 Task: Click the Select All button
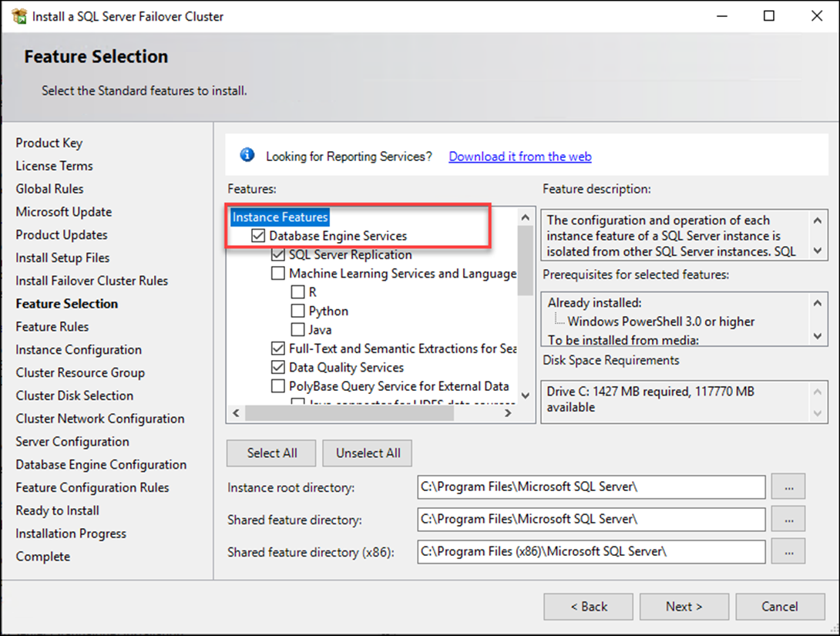pos(271,453)
